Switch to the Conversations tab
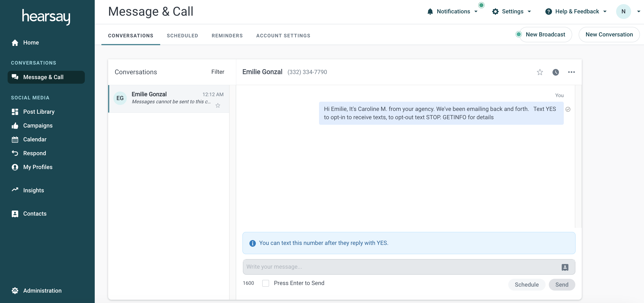 [130, 36]
